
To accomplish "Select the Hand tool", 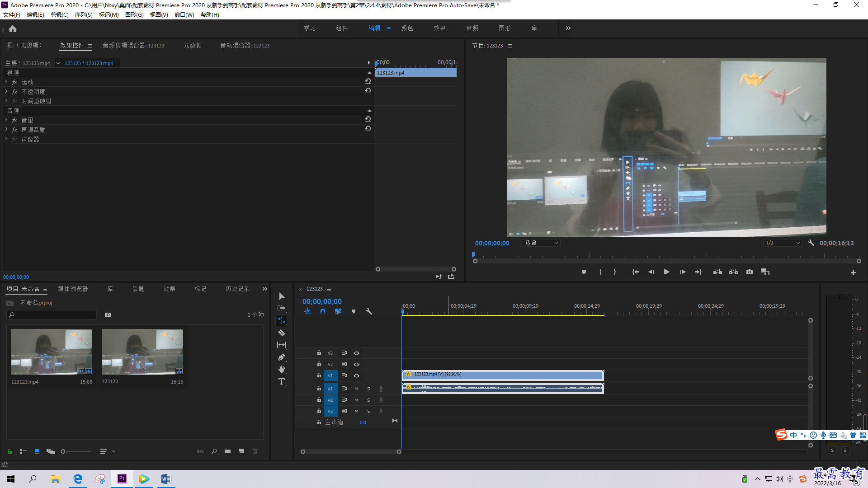I will (x=282, y=369).
